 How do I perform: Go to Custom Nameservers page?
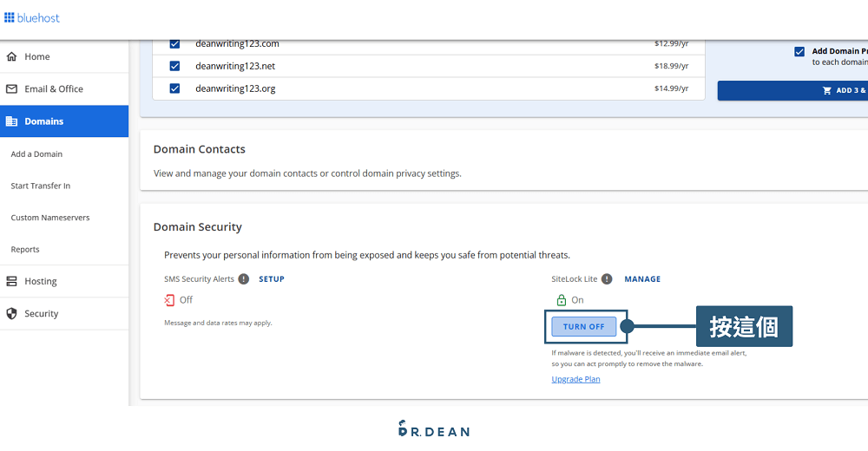pyautogui.click(x=50, y=218)
